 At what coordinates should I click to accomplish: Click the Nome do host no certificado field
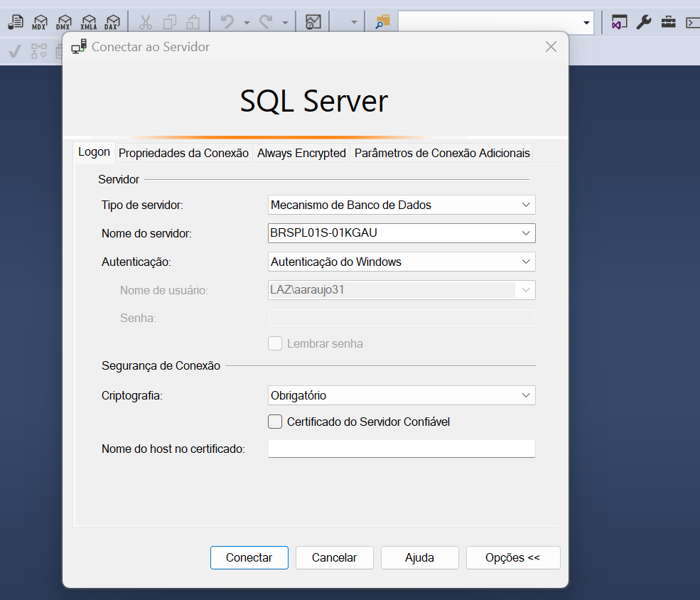402,449
